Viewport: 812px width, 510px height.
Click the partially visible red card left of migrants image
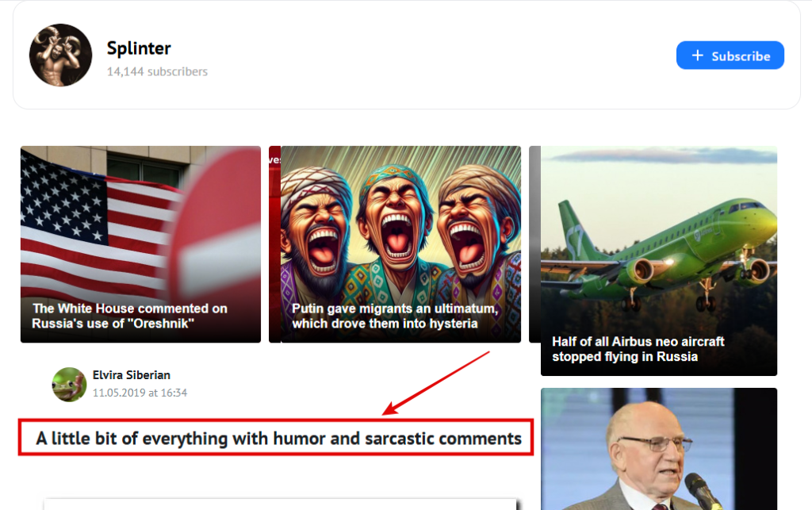tap(274, 244)
